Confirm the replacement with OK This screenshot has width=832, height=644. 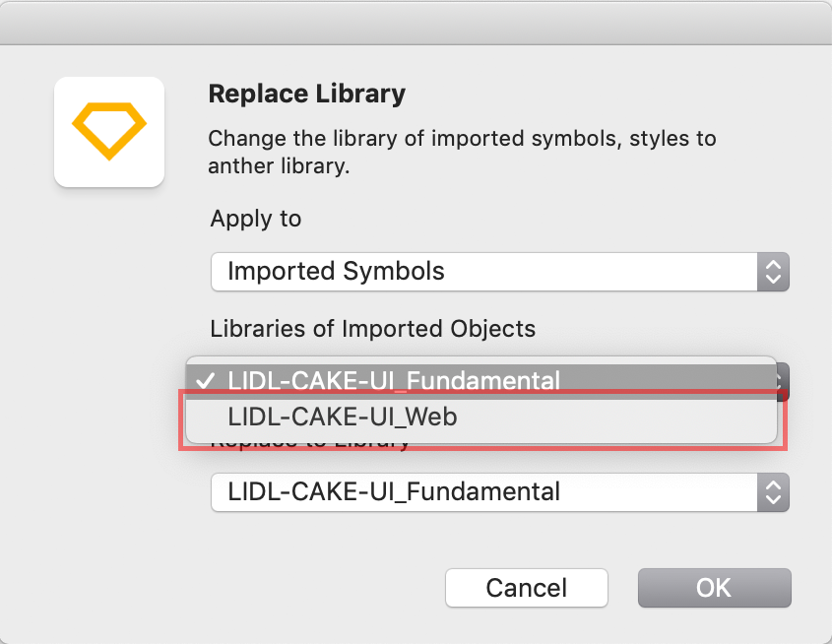(x=714, y=588)
